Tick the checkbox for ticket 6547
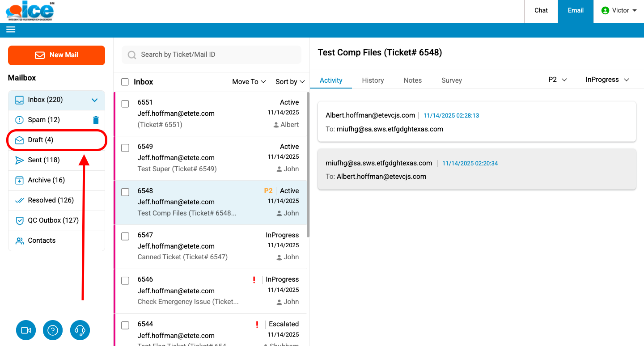The height and width of the screenshot is (346, 644). point(125,236)
